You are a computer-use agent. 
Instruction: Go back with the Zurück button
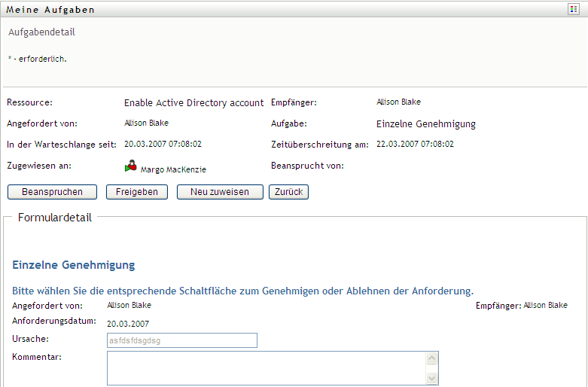288,192
